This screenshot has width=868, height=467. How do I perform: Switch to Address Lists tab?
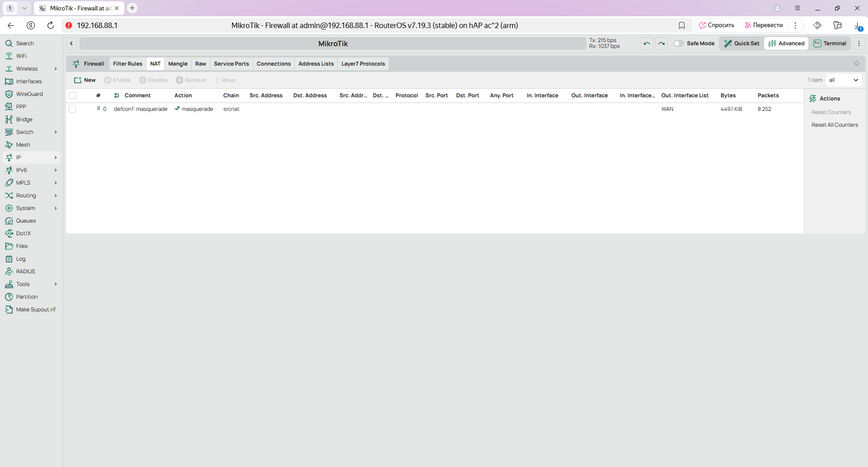click(x=316, y=64)
